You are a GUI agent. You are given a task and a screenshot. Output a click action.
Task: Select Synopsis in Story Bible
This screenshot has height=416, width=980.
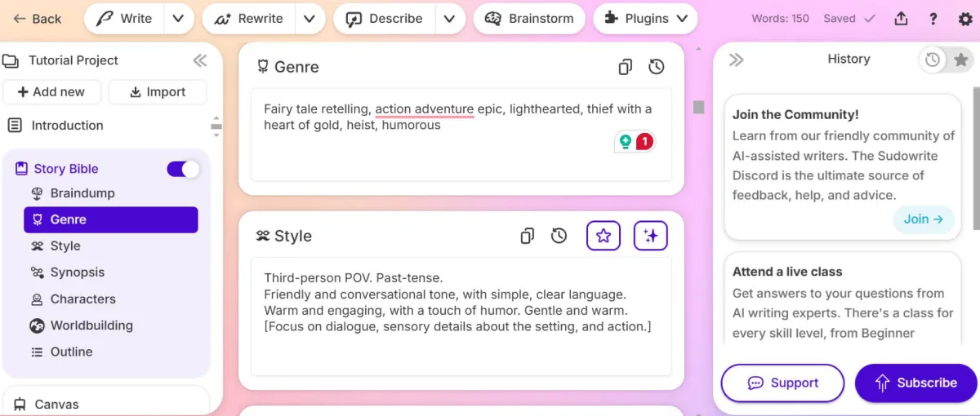[x=78, y=272]
